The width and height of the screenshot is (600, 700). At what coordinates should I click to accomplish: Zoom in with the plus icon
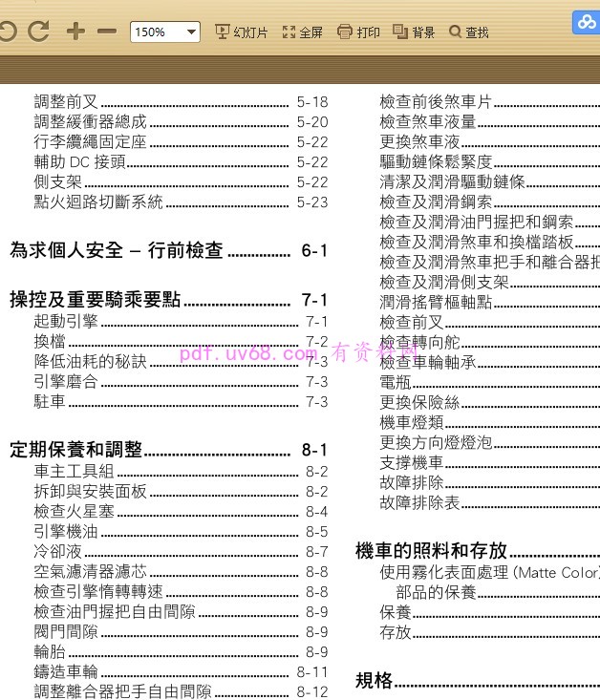(x=75, y=32)
